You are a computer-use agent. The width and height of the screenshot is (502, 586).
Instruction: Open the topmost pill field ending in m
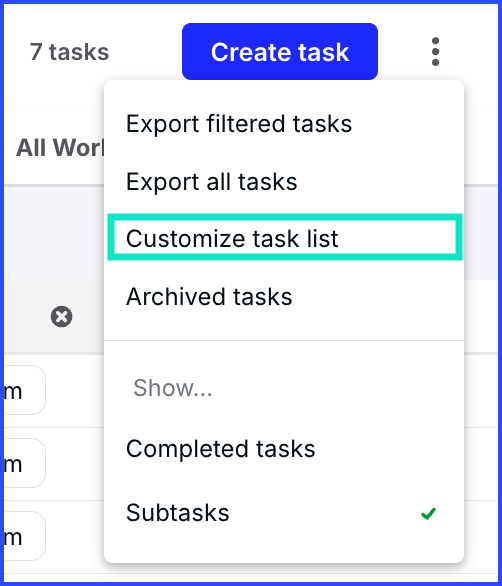coord(24,390)
